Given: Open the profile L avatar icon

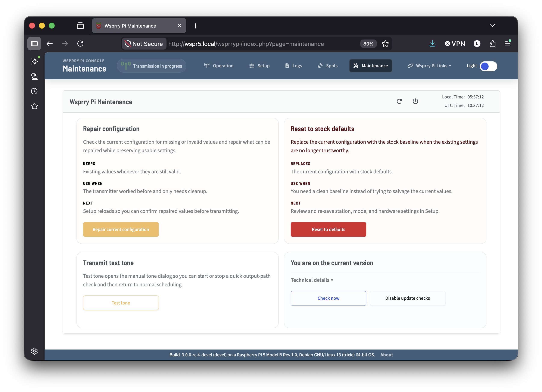Looking at the screenshot, I should pyautogui.click(x=477, y=44).
